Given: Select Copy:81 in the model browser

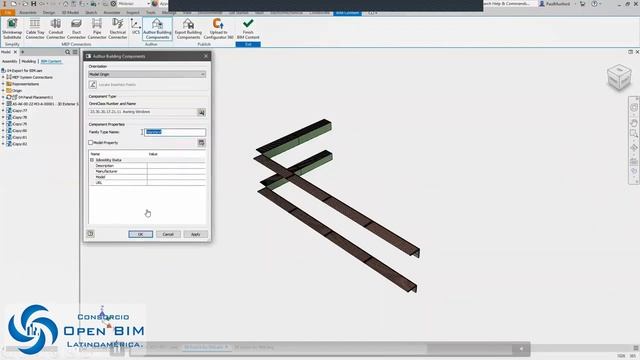Looking at the screenshot, I should 17,137.
